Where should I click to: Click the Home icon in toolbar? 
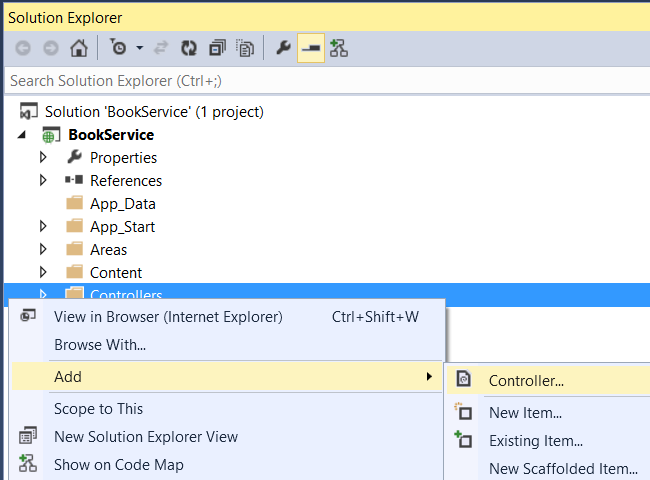click(x=78, y=48)
